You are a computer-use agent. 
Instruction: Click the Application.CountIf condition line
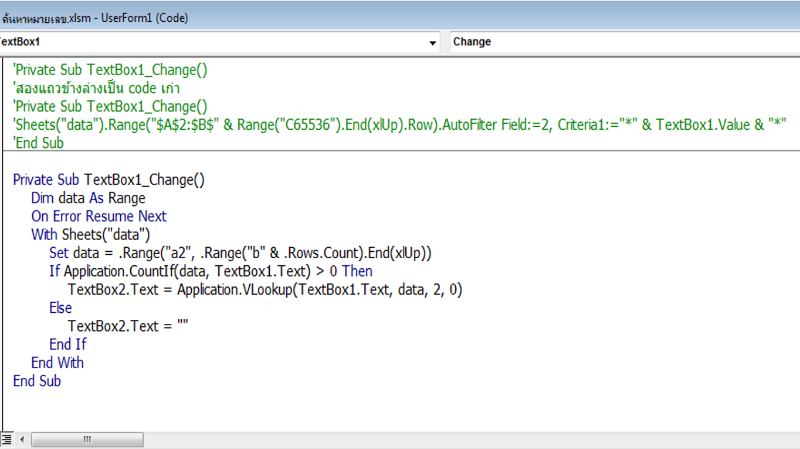[210, 271]
